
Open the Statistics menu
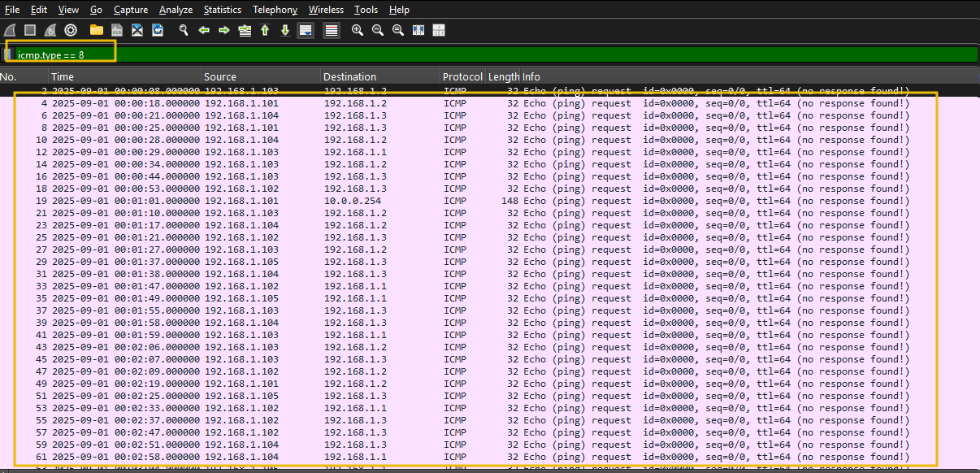pyautogui.click(x=222, y=10)
